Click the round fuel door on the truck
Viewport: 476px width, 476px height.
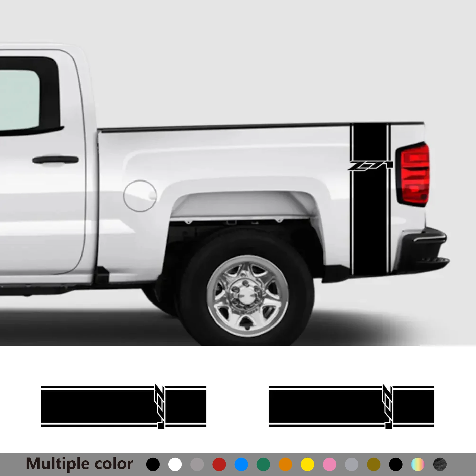click(x=140, y=196)
